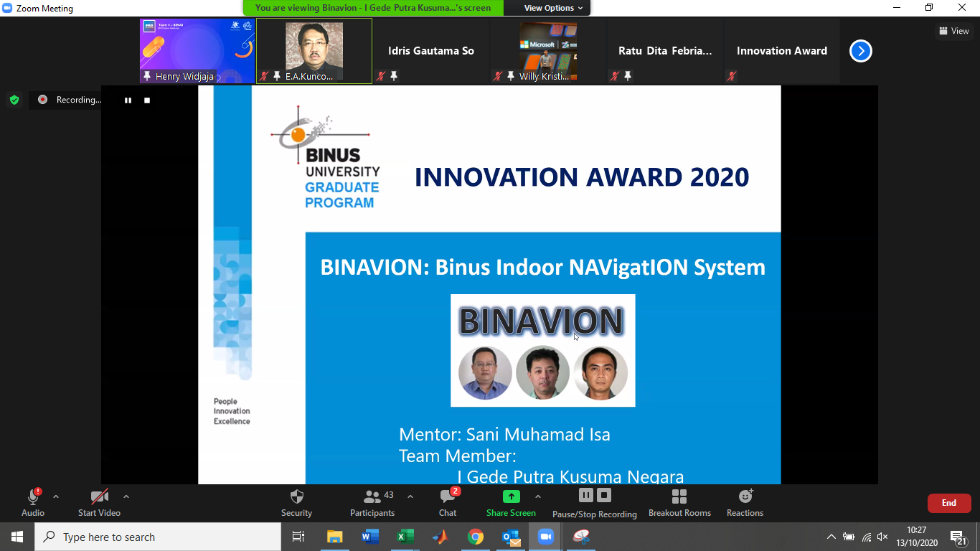The width and height of the screenshot is (980, 551).
Task: Open video options arrow next to Start Video
Action: [x=126, y=496]
